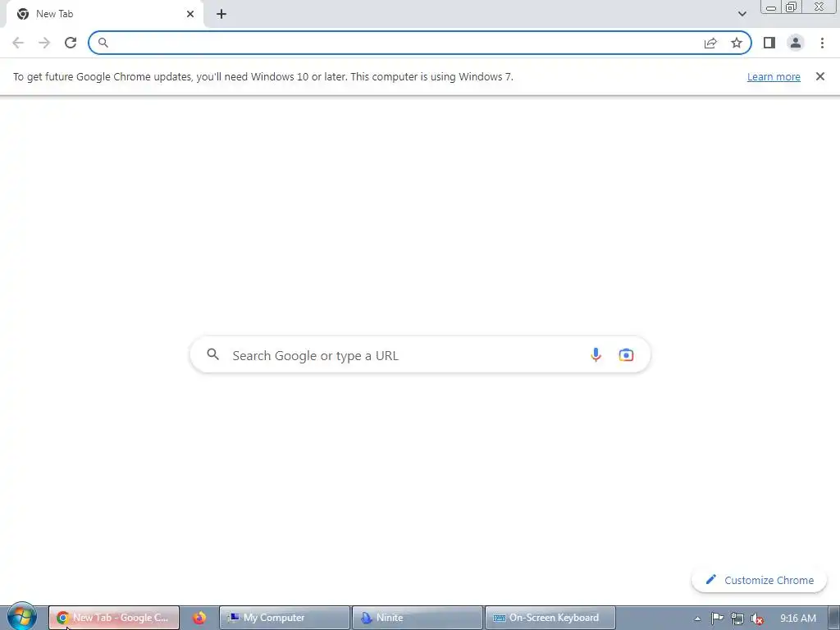Minimize the Chrome window
Screen dimensions: 840x630
click(771, 7)
